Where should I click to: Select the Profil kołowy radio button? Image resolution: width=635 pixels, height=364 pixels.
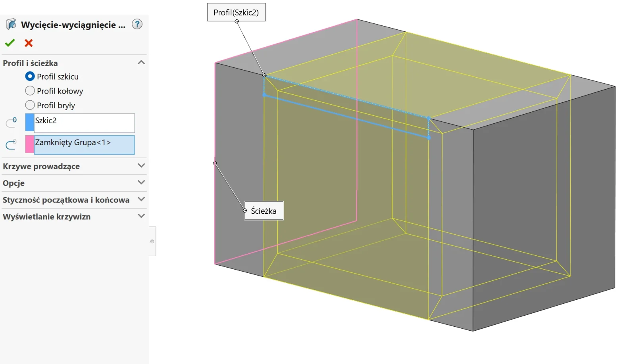click(x=30, y=91)
